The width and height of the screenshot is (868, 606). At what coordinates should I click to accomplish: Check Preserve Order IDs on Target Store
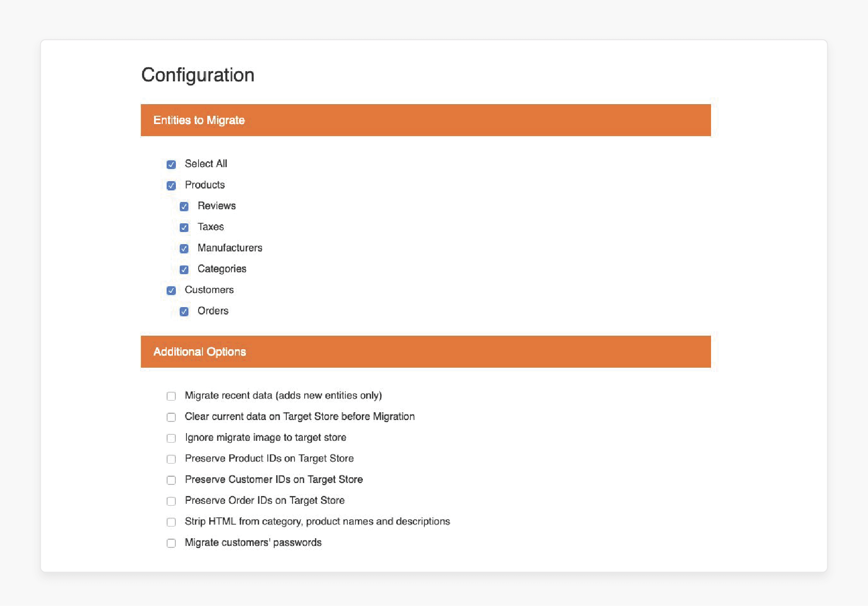(x=171, y=501)
